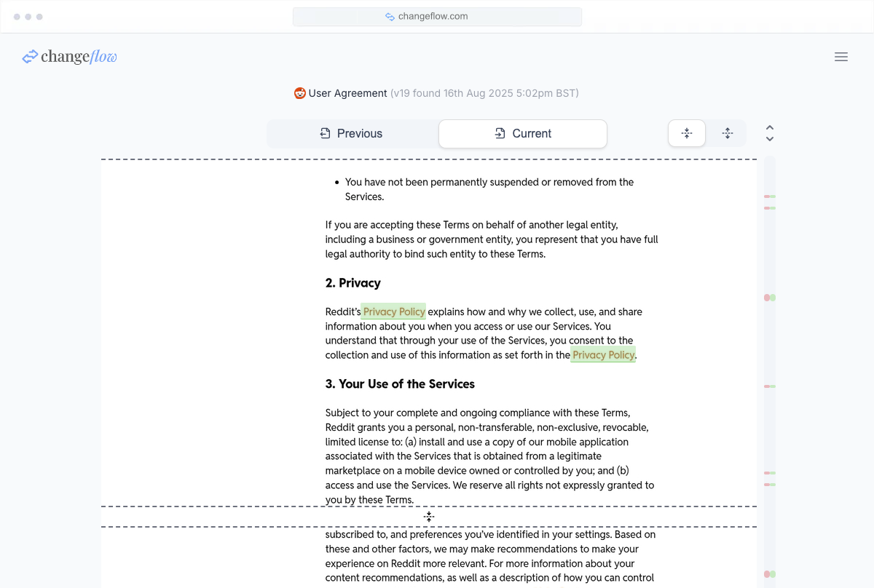Switch to the Previous version tab
This screenshot has width=874, height=588.
click(x=352, y=133)
